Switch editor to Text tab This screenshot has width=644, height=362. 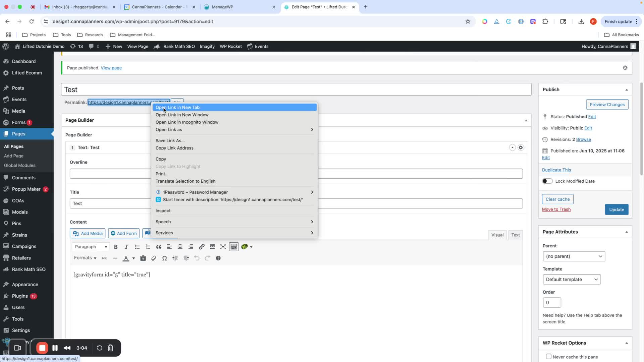[x=515, y=235]
